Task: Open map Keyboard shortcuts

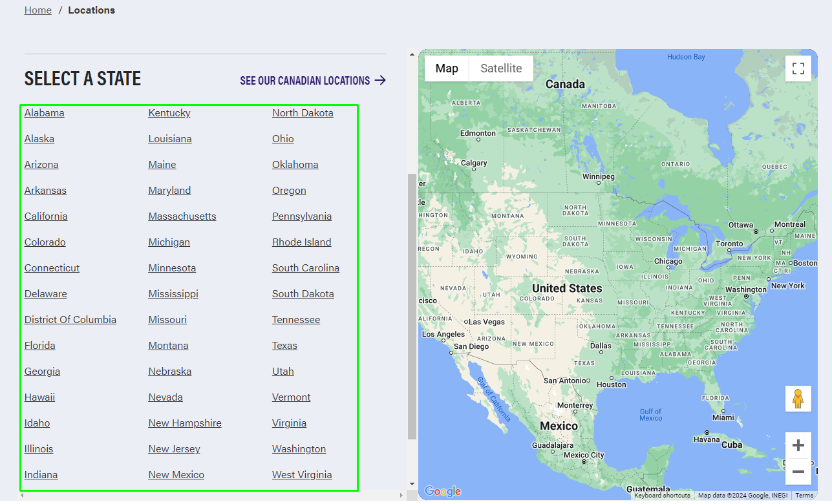Action: 662,496
